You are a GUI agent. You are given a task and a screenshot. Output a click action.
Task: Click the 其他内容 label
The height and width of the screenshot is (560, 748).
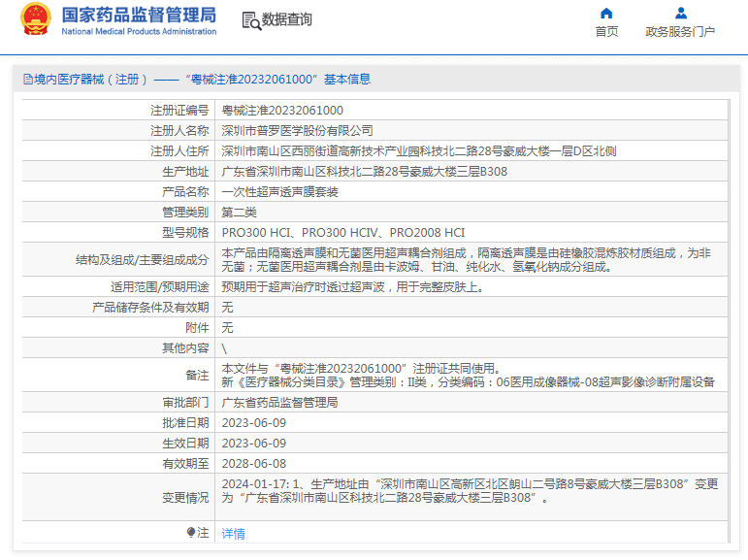(185, 348)
